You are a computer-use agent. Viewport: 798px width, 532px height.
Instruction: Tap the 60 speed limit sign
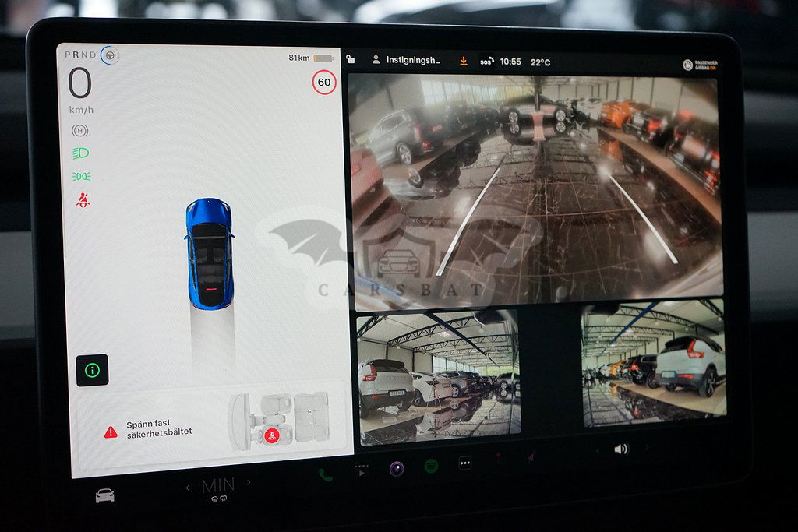click(323, 82)
